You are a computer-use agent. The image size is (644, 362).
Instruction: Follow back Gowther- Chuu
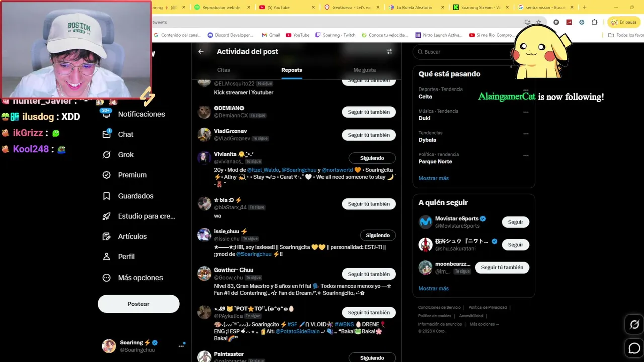(369, 274)
